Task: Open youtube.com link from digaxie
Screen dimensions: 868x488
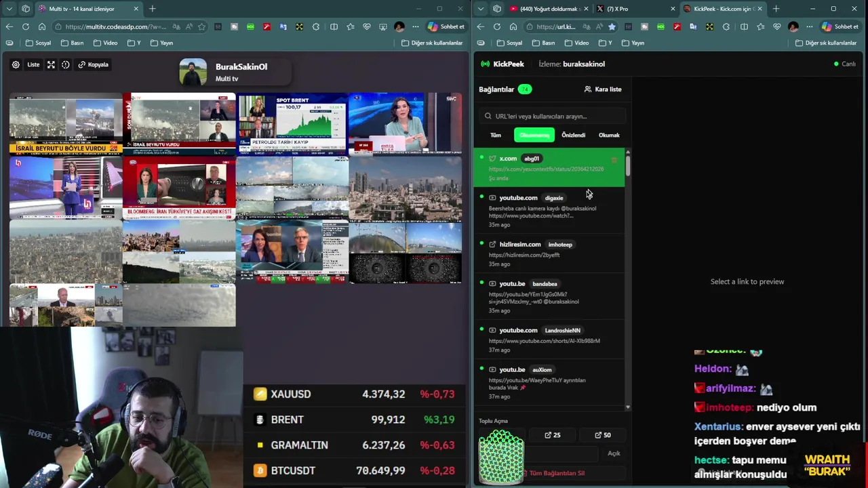Action: pos(549,210)
